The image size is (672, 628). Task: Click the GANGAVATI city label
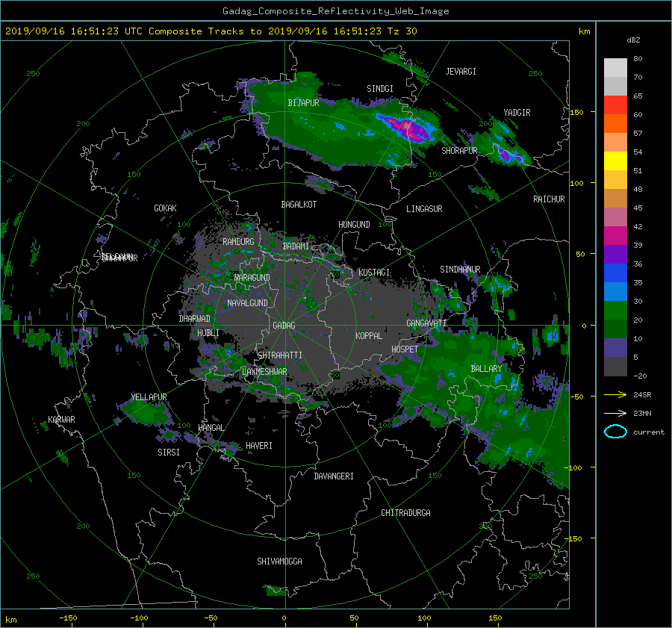click(x=426, y=323)
